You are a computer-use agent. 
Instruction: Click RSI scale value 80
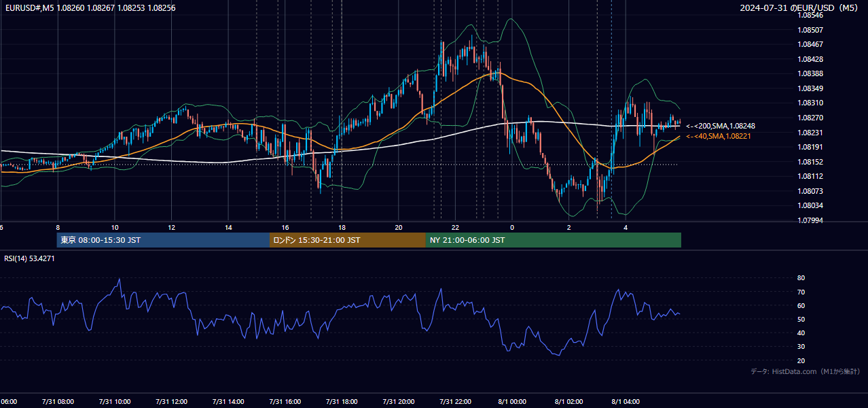tap(801, 278)
